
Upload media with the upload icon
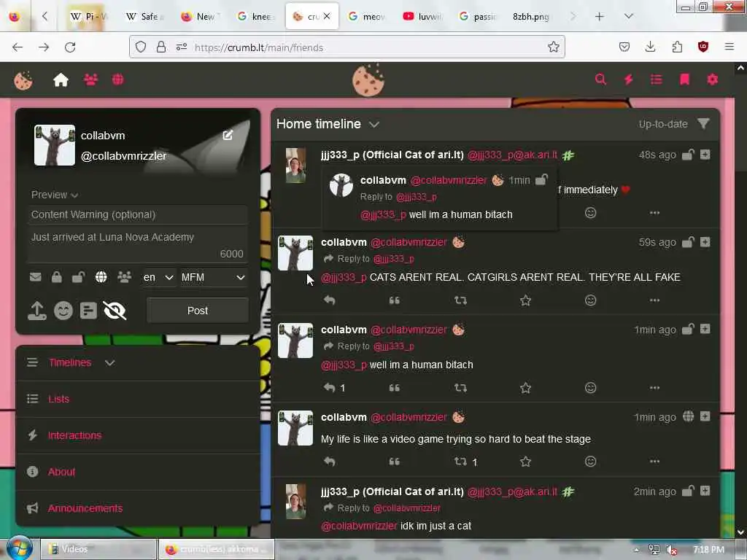click(x=37, y=311)
